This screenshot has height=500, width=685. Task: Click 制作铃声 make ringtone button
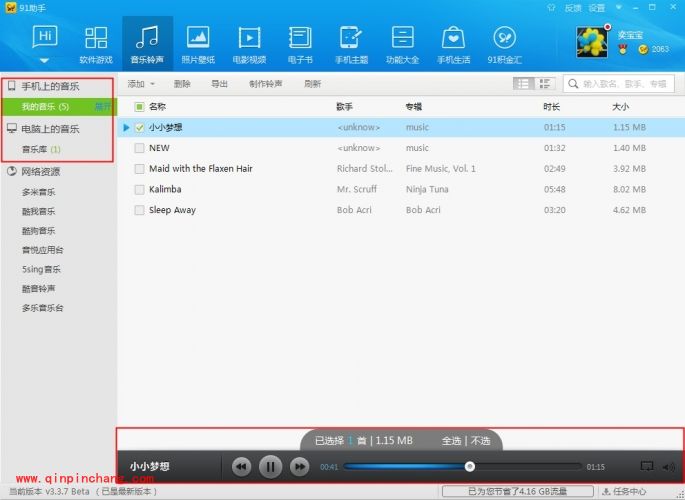pos(266,84)
